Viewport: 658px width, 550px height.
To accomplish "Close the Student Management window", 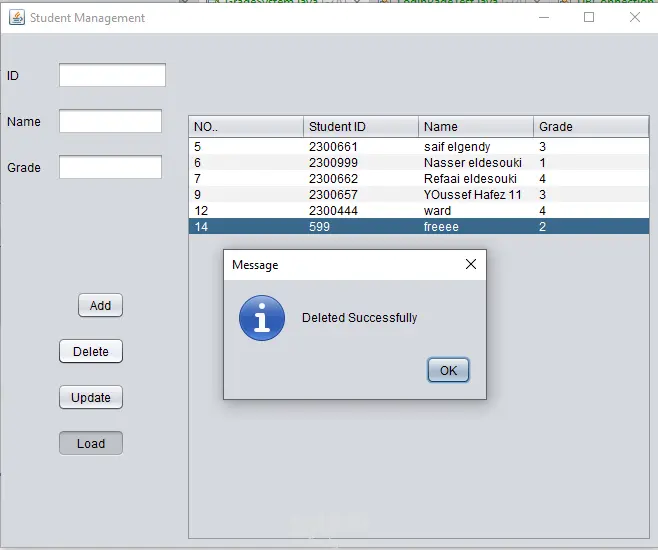I will (x=635, y=17).
